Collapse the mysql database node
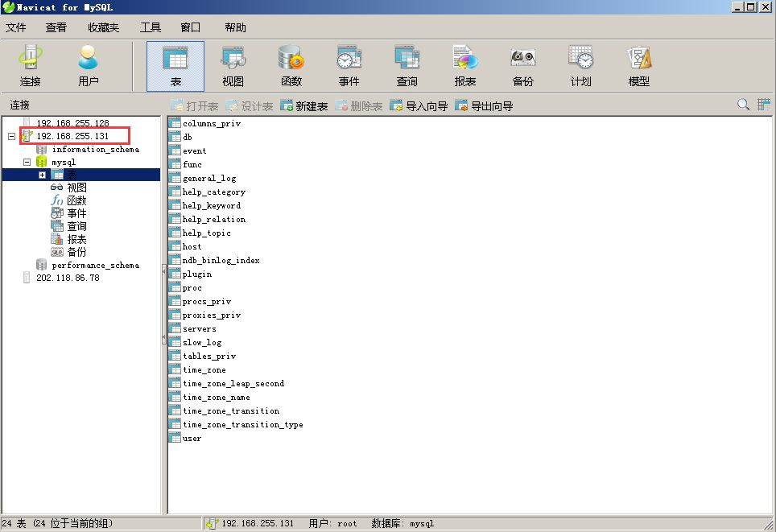This screenshot has height=532, width=776. (27, 162)
